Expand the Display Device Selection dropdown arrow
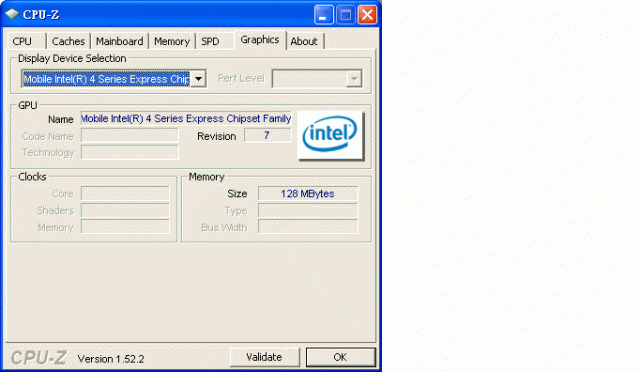640x372 pixels. [x=198, y=78]
